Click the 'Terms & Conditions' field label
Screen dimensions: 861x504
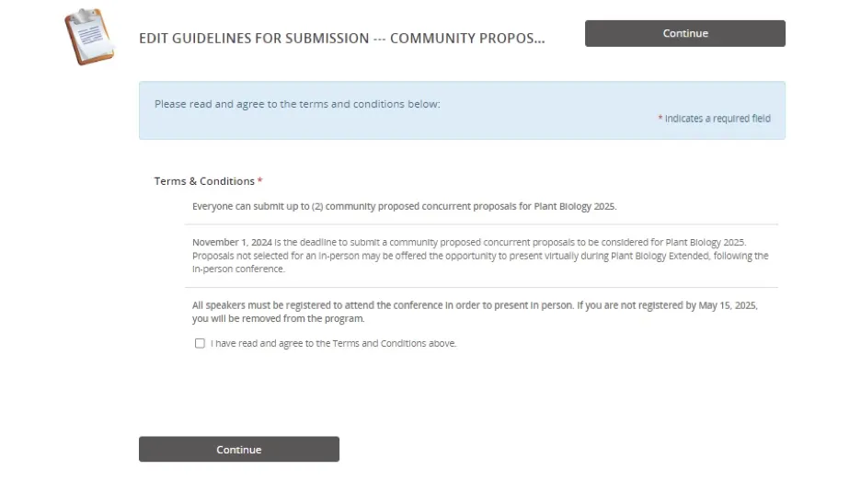pos(204,181)
